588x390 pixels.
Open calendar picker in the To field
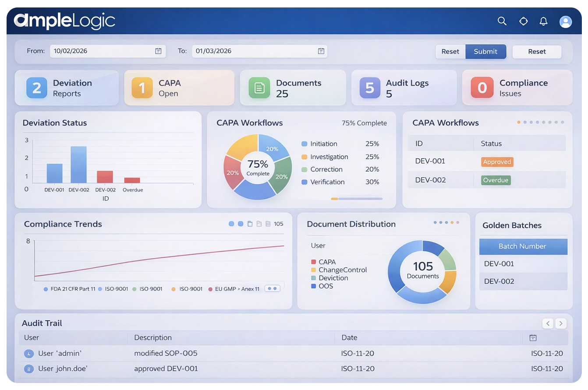(x=321, y=51)
